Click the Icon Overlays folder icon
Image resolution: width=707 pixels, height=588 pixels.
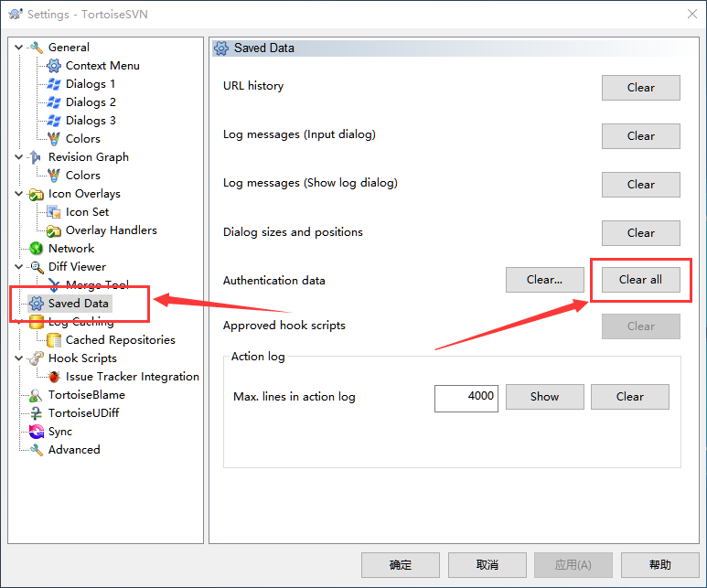click(36, 194)
